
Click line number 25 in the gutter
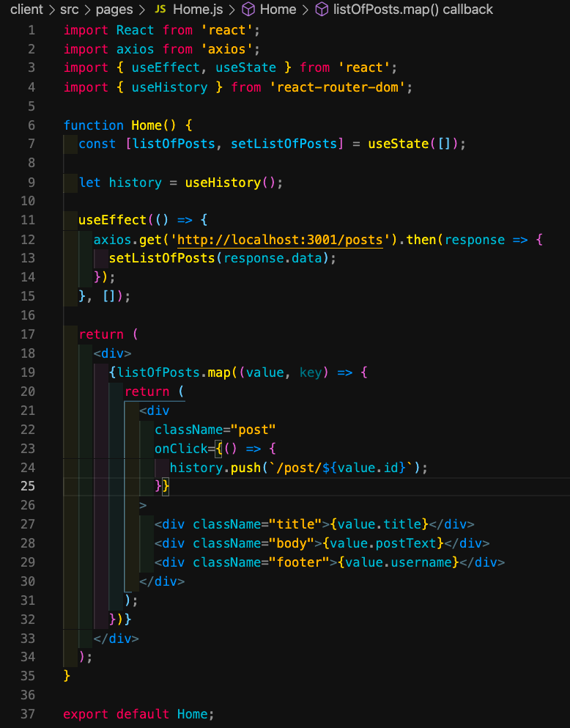click(x=27, y=486)
